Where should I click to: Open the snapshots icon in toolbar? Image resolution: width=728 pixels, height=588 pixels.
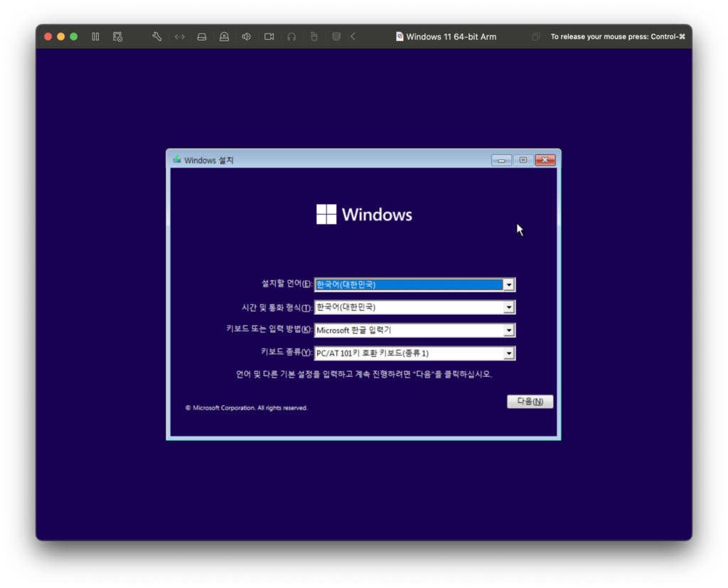click(x=118, y=36)
